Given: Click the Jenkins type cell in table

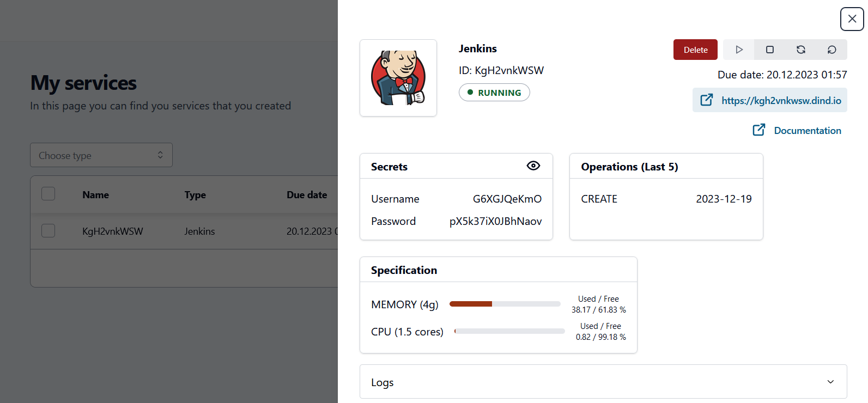Looking at the screenshot, I should click(199, 231).
